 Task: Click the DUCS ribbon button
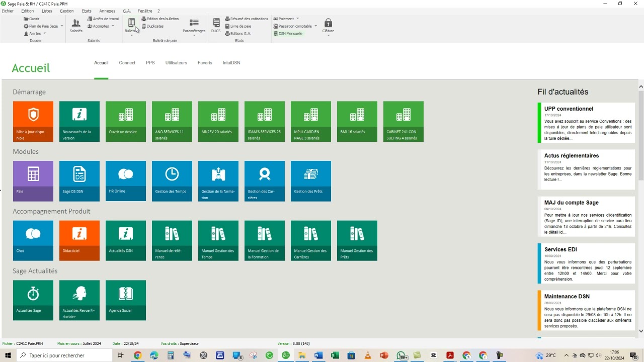pos(216,26)
